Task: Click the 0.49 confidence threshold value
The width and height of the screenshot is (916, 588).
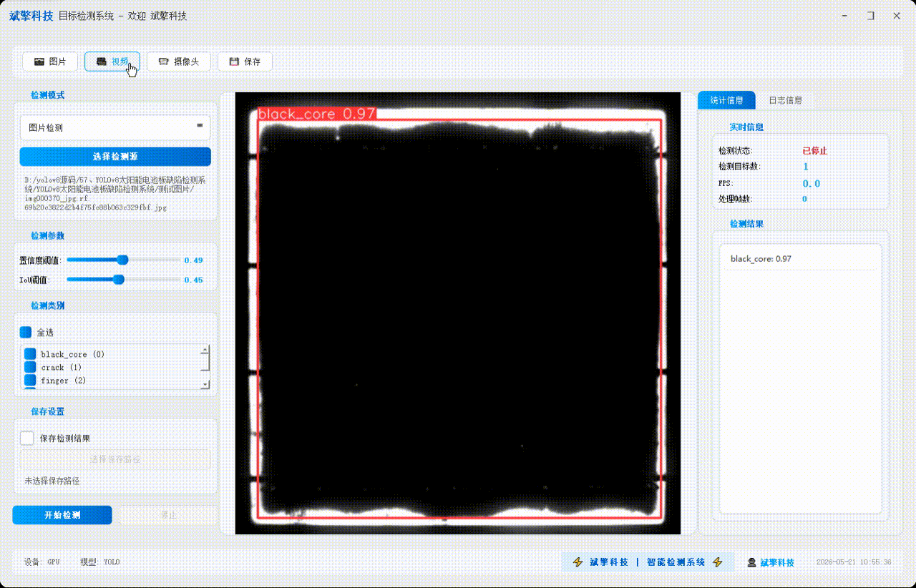Action: 193,260
